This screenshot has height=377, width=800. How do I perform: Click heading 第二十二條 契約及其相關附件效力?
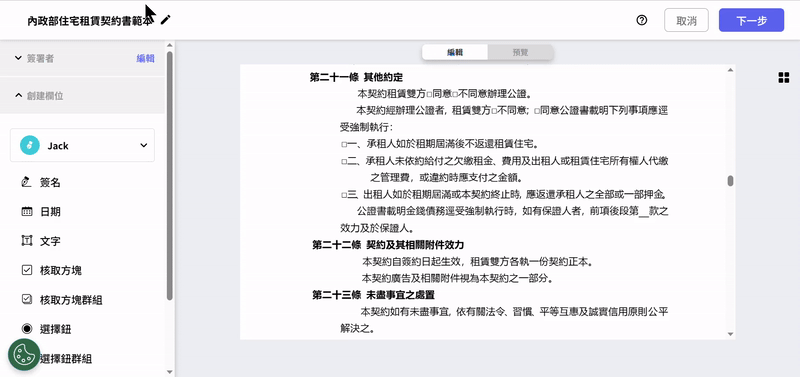[388, 244]
